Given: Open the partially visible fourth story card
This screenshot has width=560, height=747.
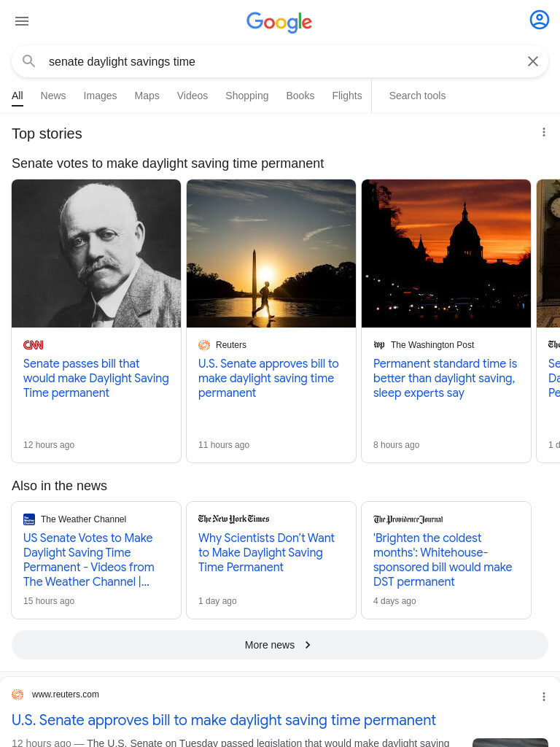Looking at the screenshot, I should tap(548, 321).
